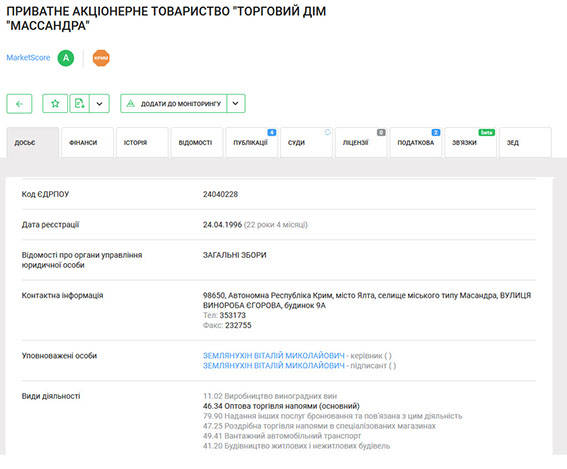The height and width of the screenshot is (469, 567).
Task: Click the blue badge on Публікації tab
Action: click(x=272, y=132)
